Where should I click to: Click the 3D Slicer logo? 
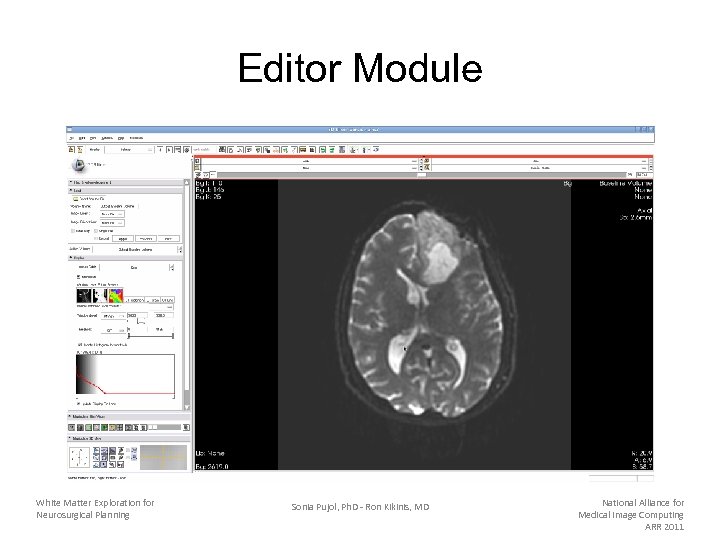[79, 165]
